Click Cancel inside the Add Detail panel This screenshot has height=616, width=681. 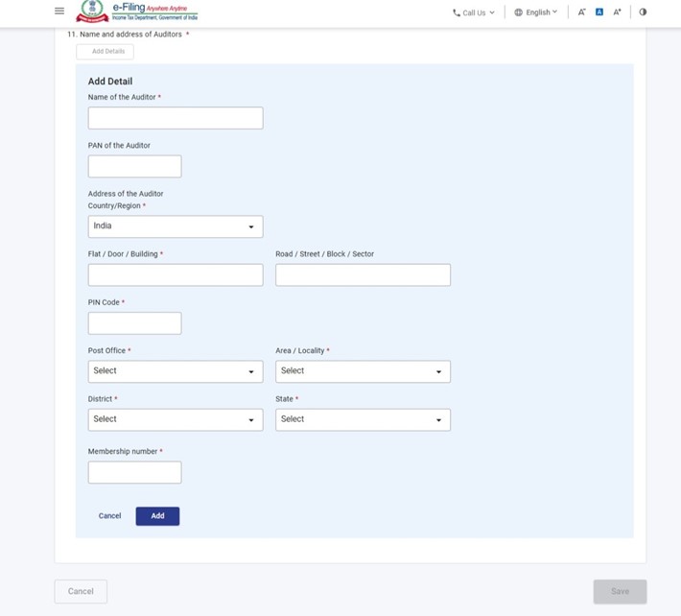click(109, 516)
